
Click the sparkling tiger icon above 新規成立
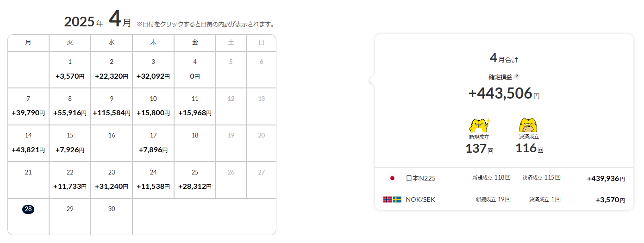tap(479, 125)
